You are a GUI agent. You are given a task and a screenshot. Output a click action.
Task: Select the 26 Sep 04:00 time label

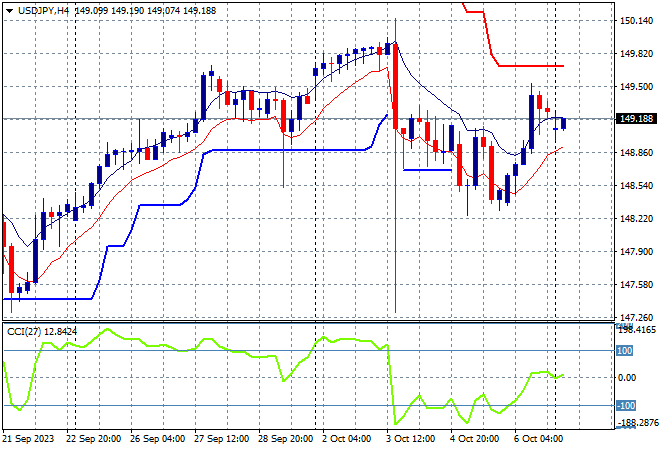(x=157, y=439)
